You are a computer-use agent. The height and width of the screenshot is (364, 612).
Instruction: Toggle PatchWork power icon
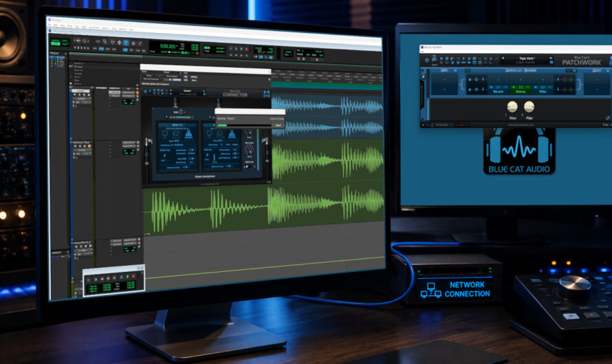(427, 60)
